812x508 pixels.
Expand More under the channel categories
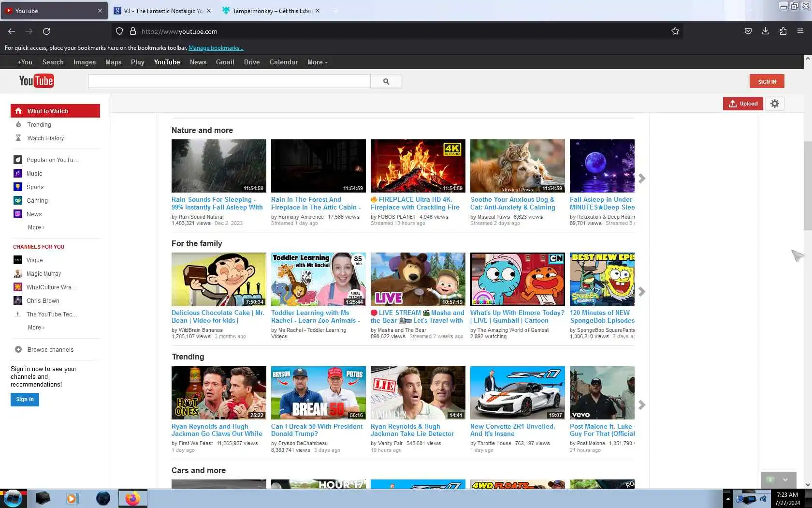click(36, 227)
